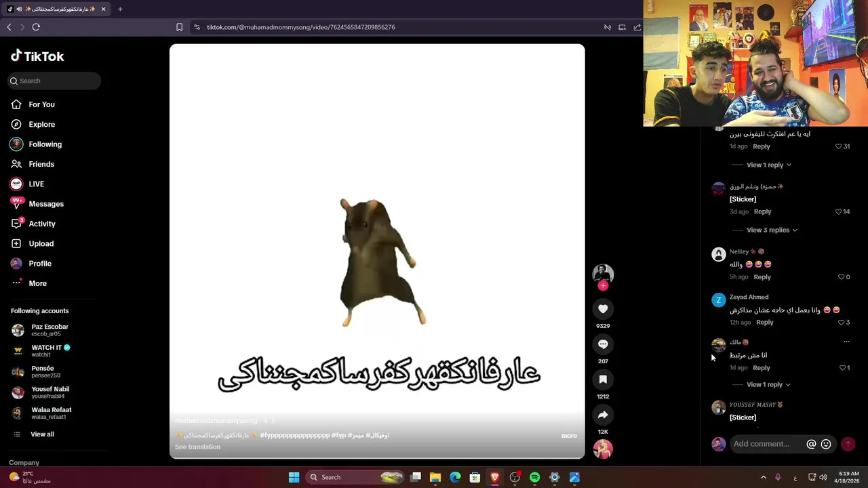Screen dimensions: 868x488
Task: Click the TikTok search field
Action: click(x=54, y=81)
